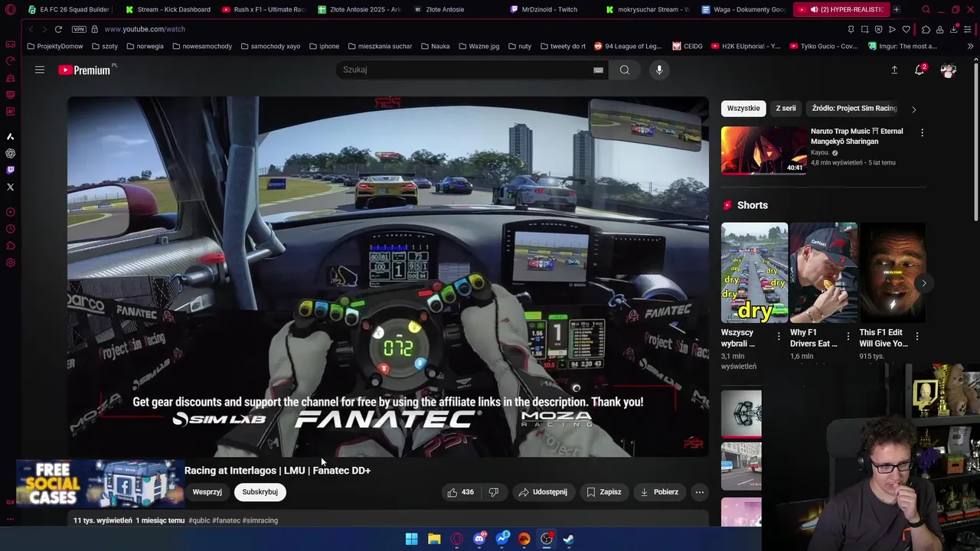Open Settings gear in Opera sidebar
980x551 pixels.
pyautogui.click(x=10, y=262)
